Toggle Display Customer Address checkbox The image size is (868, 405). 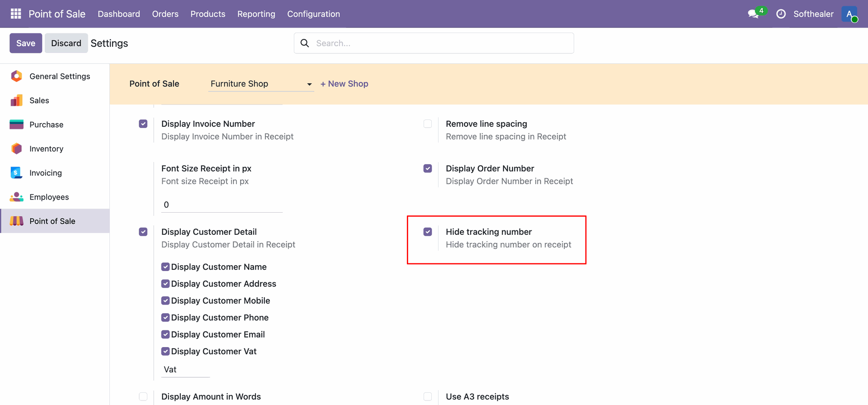pyautogui.click(x=165, y=284)
